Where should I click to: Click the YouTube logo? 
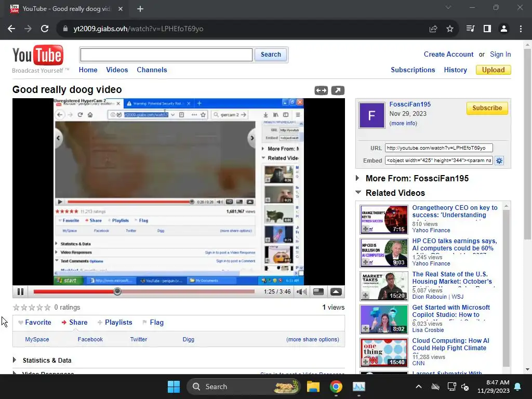37,55
